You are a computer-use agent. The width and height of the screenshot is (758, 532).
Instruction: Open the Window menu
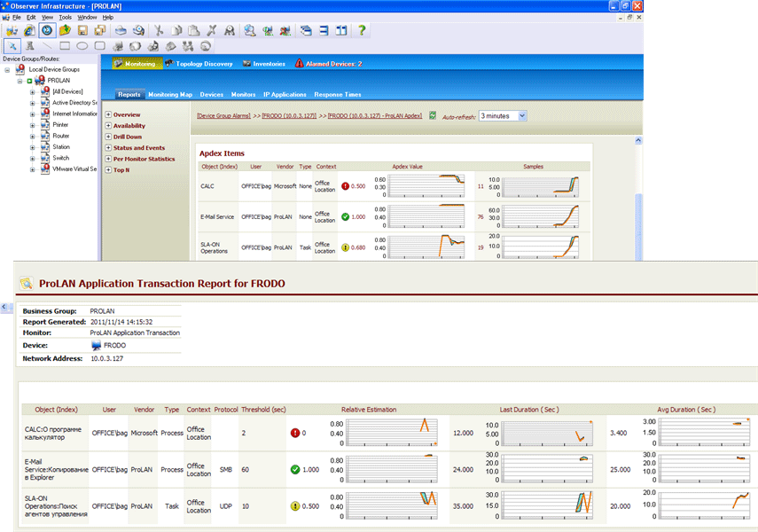(87, 18)
